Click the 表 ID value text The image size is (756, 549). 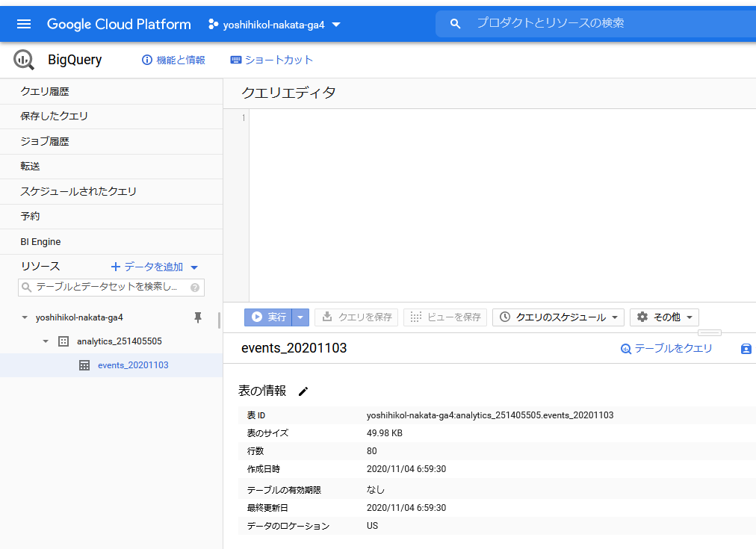coord(490,415)
